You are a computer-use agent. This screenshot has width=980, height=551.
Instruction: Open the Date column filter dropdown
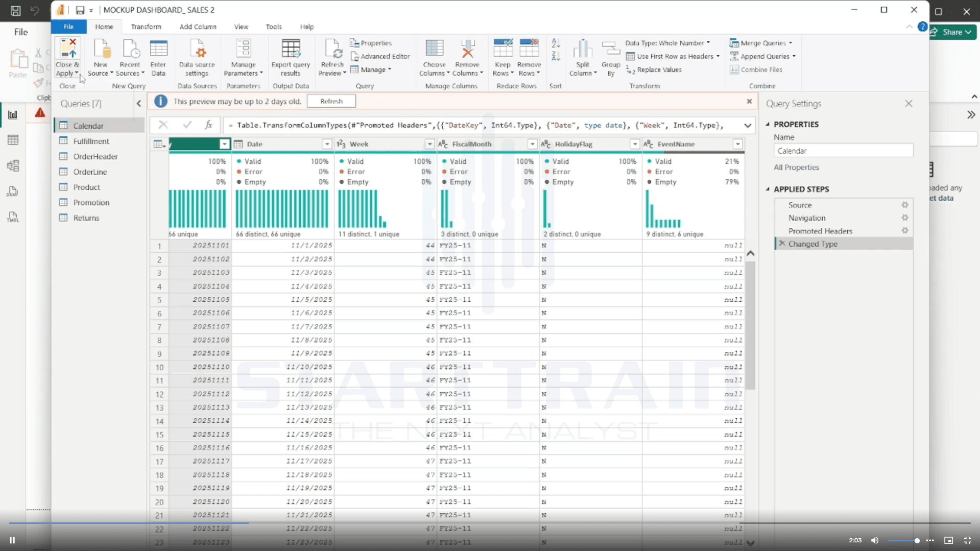click(x=327, y=144)
